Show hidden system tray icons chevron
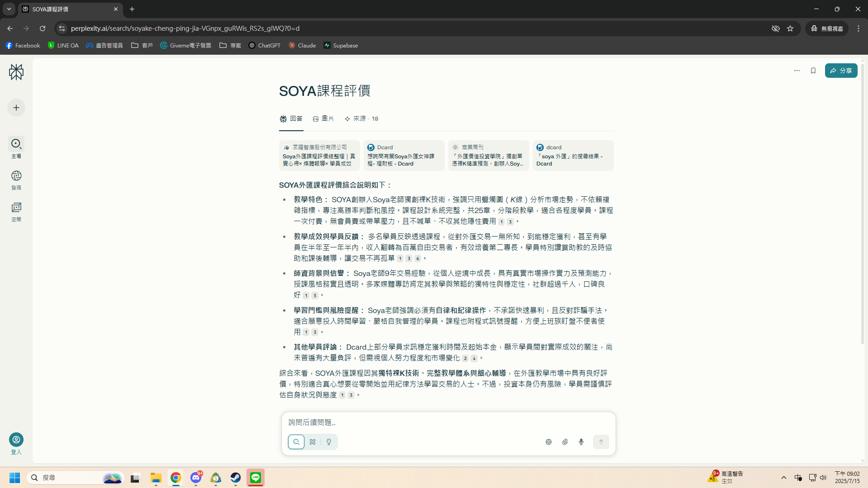Screen dimensions: 868x488 pos(784,478)
